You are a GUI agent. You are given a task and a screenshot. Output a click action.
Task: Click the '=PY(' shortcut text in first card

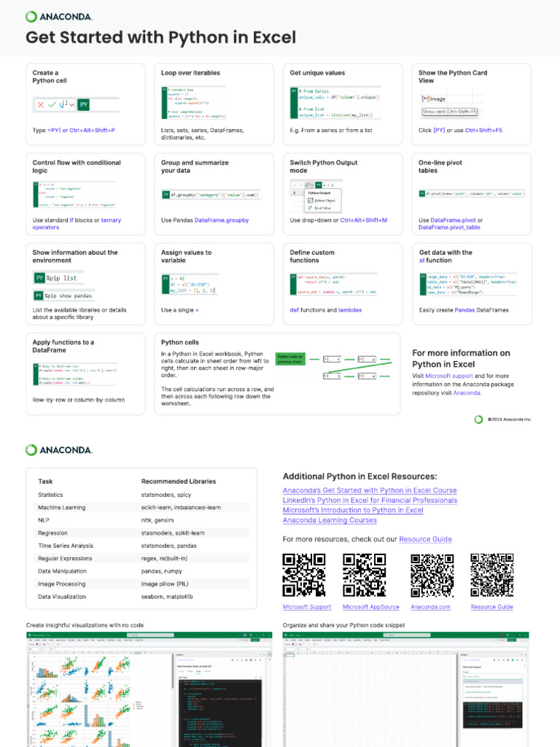tap(54, 130)
